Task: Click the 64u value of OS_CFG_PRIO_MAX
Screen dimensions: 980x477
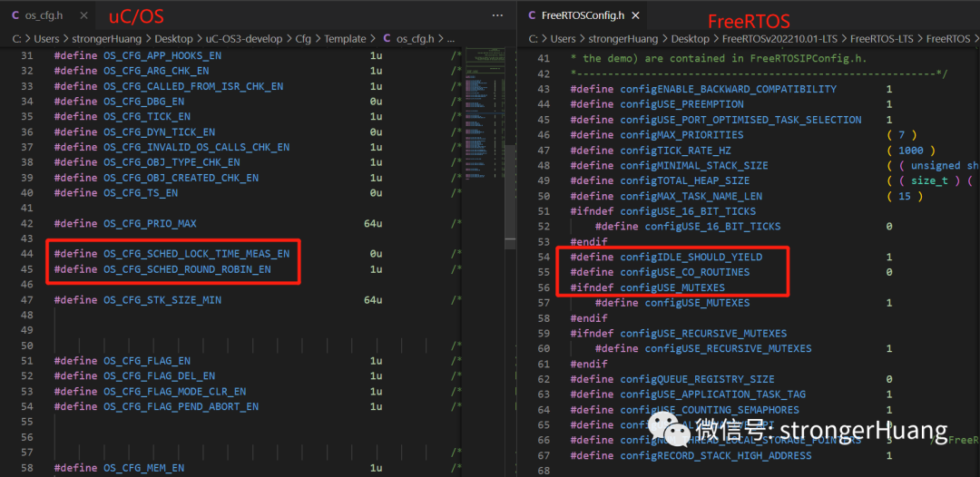Action: click(x=373, y=223)
